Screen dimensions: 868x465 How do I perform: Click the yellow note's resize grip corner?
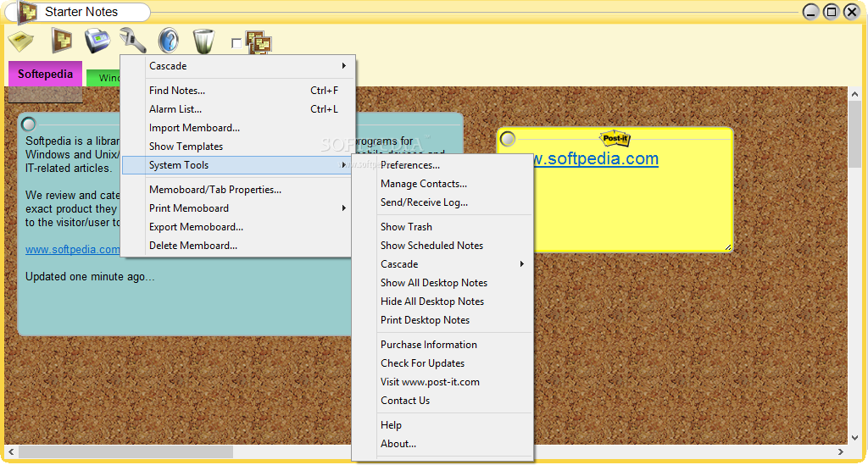coord(728,247)
